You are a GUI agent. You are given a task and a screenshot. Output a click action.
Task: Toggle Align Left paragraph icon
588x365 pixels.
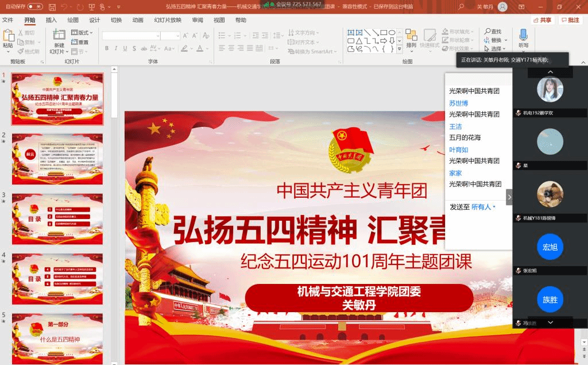[x=222, y=48]
